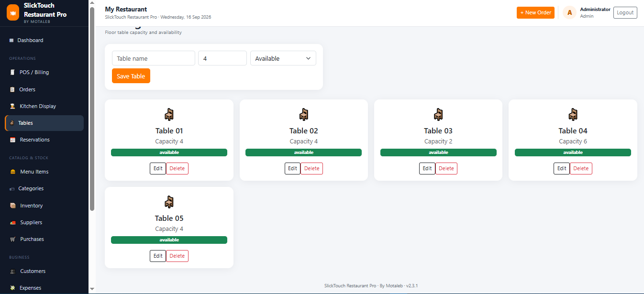Edit Table 01
Image resolution: width=644 pixels, height=294 pixels.
[x=158, y=168]
